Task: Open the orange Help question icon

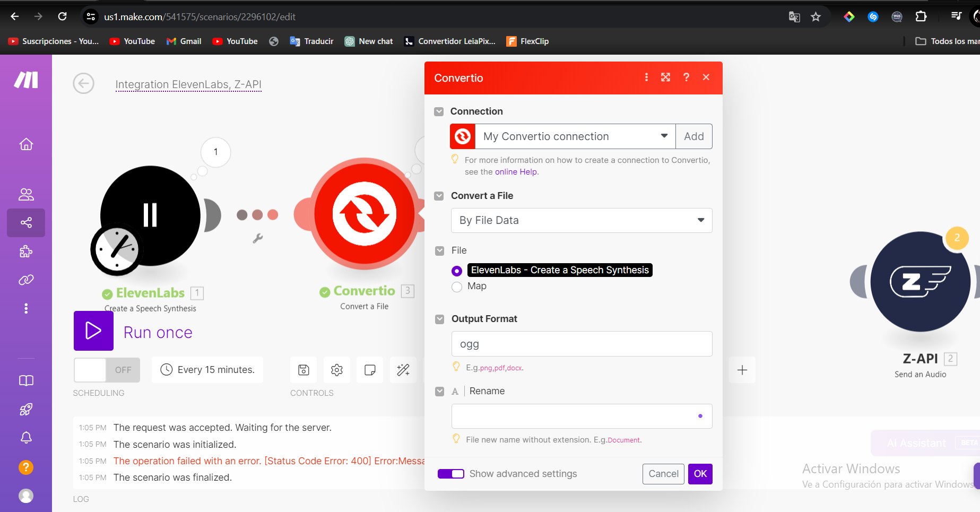Action: pos(26,467)
